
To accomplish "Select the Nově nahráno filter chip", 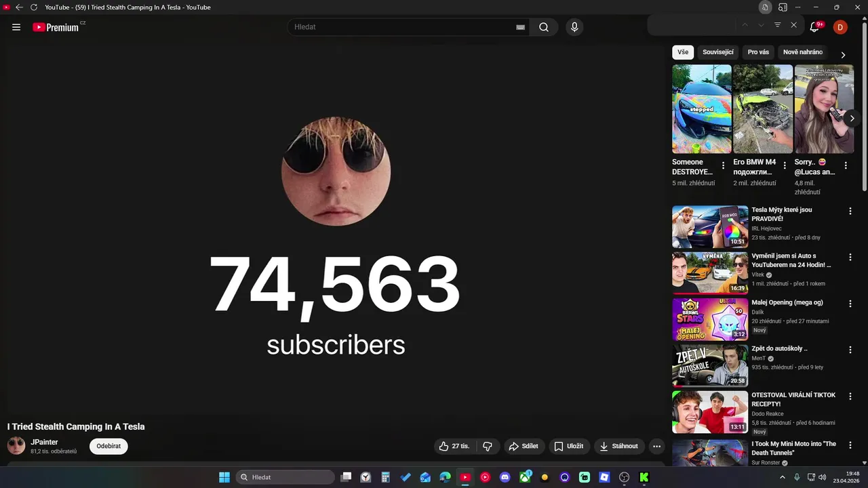I will [803, 52].
